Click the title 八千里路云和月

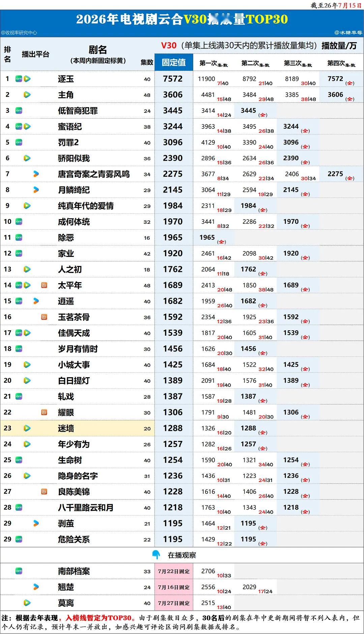coord(86,508)
